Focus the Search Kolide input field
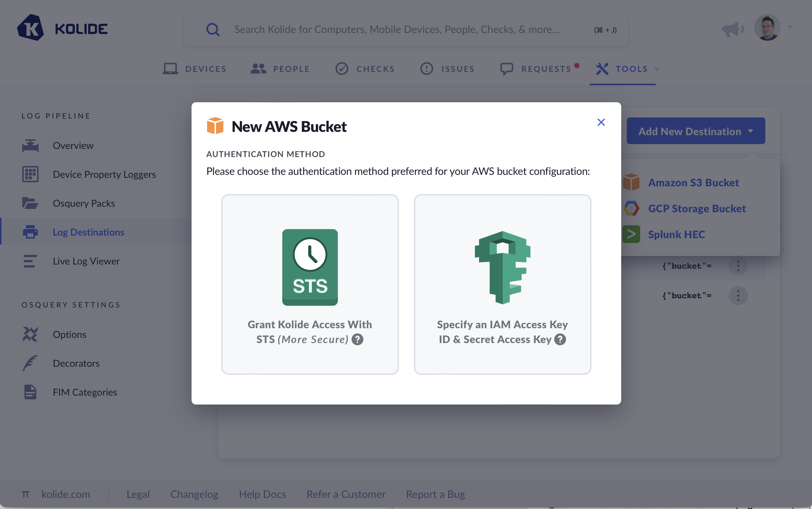812x509 pixels. [x=396, y=30]
